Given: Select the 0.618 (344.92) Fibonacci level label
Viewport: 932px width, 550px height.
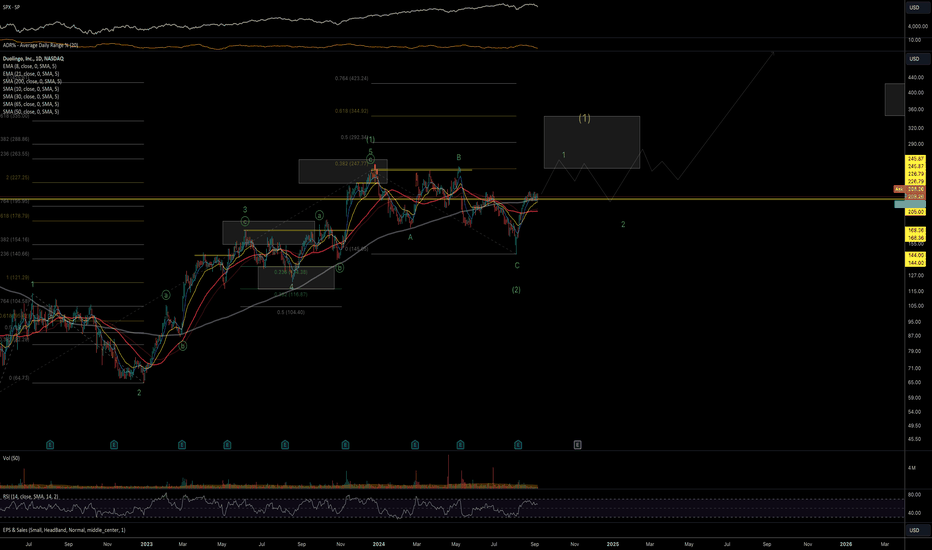Looking at the screenshot, I should click(x=351, y=111).
